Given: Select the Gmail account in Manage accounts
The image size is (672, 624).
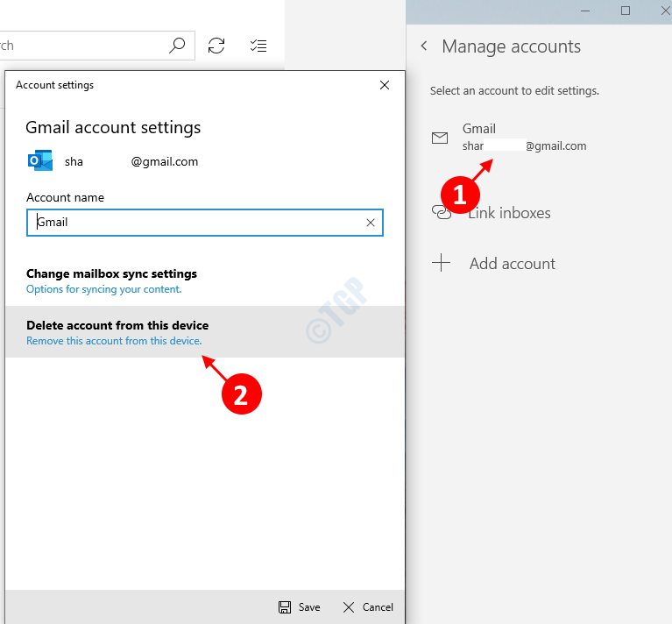Looking at the screenshot, I should [x=509, y=137].
